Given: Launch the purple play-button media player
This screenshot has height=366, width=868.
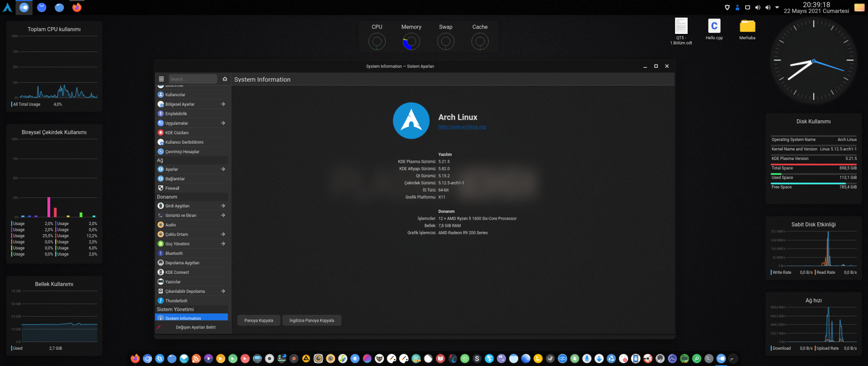Looking at the screenshot, I should click(208, 358).
